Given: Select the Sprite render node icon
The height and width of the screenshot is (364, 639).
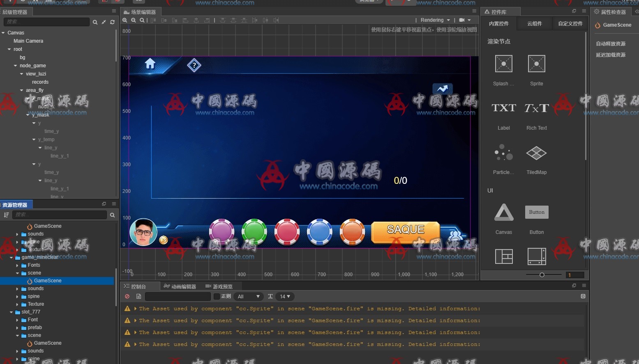Looking at the screenshot, I should pyautogui.click(x=536, y=64).
